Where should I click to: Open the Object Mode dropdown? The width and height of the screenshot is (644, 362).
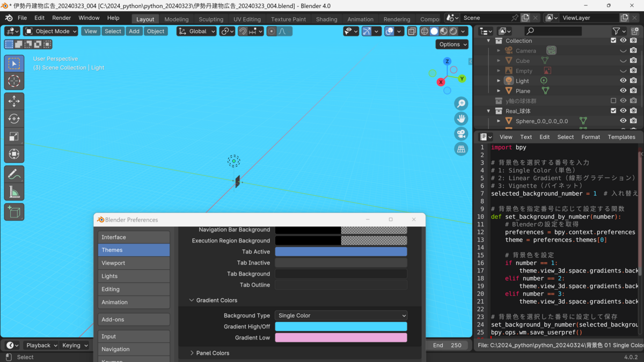coord(50,31)
